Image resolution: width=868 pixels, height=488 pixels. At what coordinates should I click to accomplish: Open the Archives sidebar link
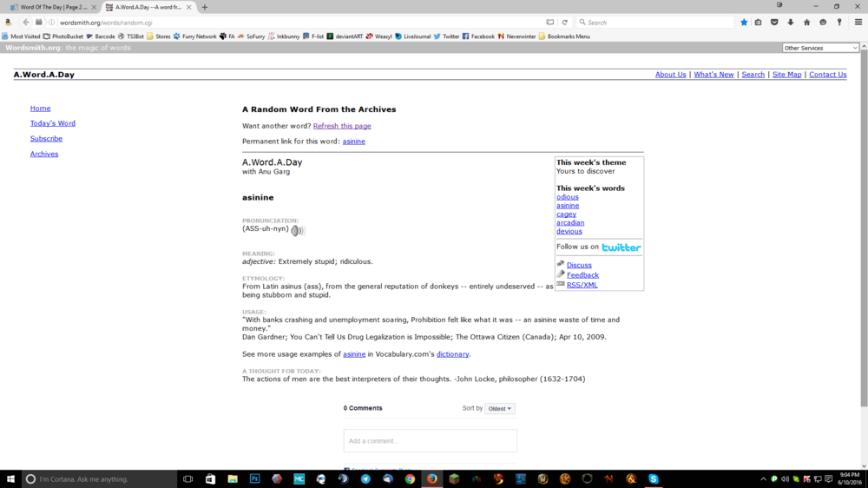(44, 154)
